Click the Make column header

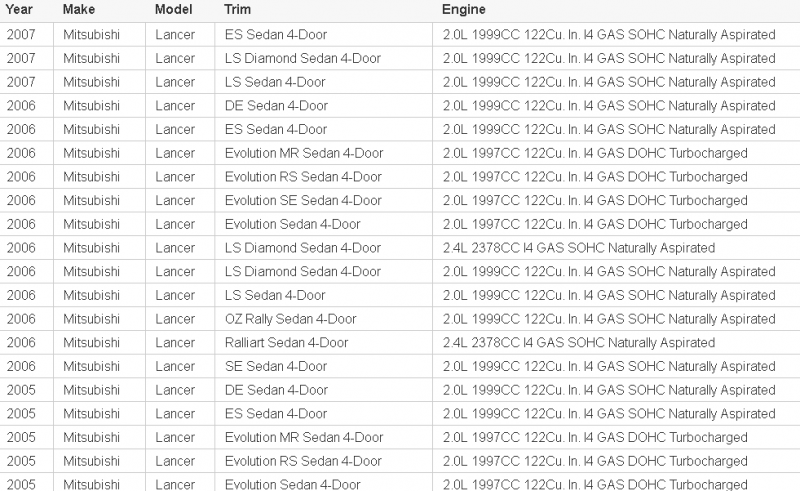point(79,9)
